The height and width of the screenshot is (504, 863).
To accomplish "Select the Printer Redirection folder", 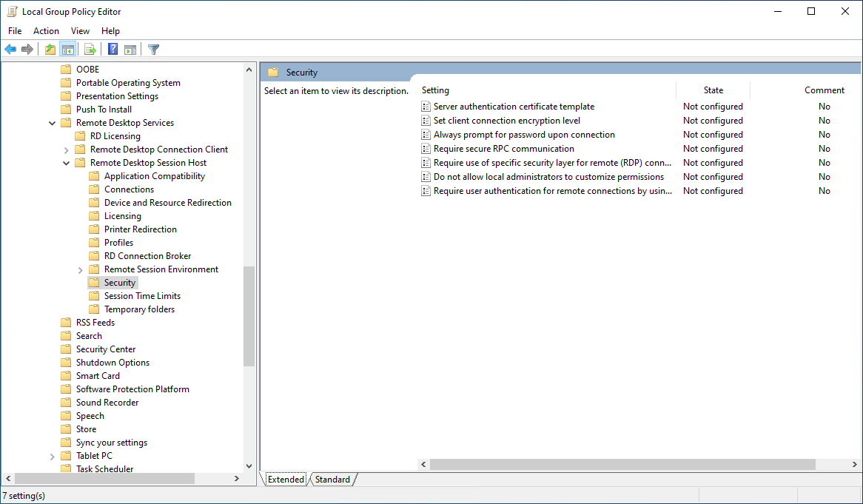I will tap(140, 229).
